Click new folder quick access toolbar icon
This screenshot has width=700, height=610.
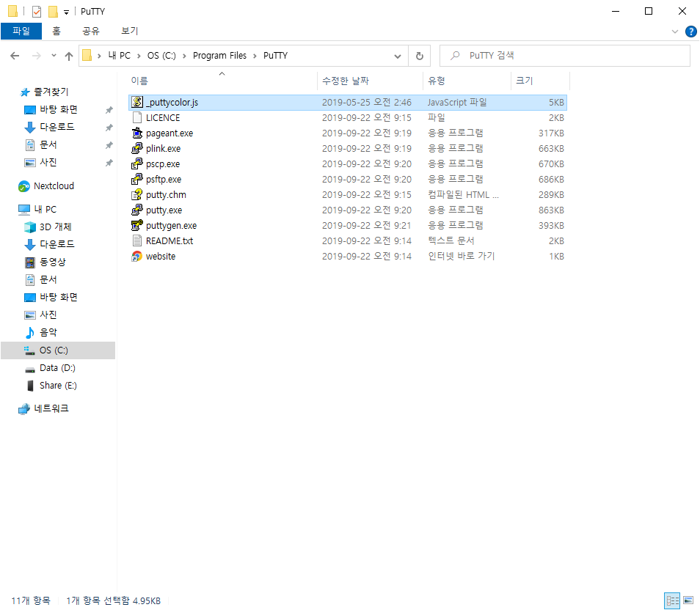[x=53, y=12]
